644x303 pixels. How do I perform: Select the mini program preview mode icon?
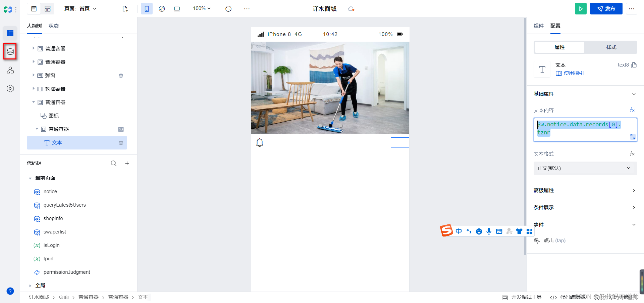[162, 9]
